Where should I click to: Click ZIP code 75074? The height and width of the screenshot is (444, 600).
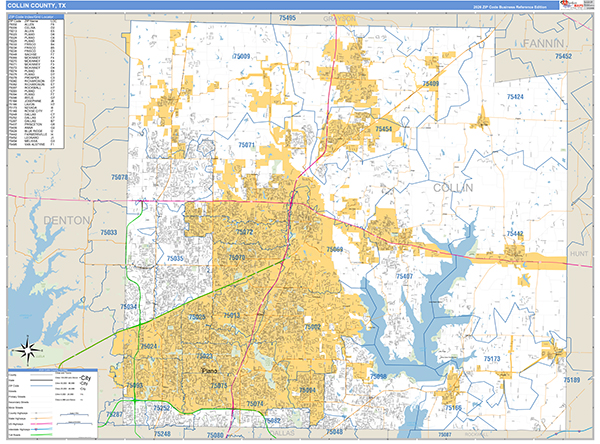(255, 404)
